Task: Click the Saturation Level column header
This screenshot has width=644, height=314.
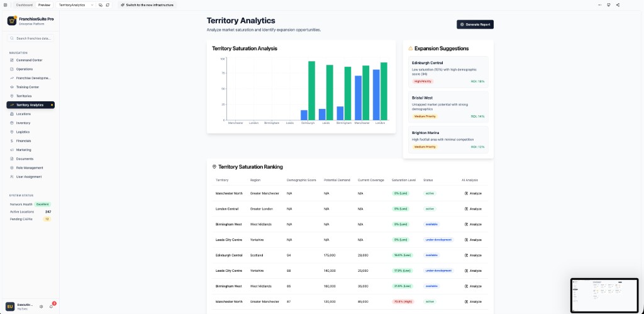Action: [404, 181]
